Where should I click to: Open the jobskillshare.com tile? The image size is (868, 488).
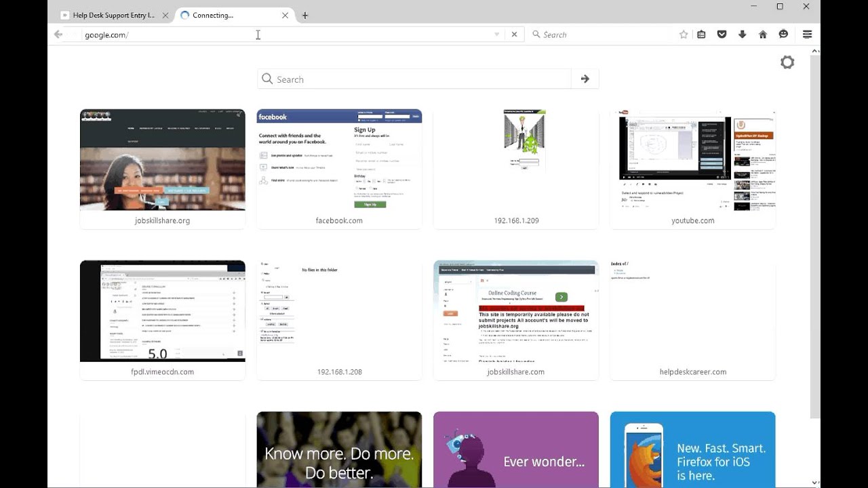[x=516, y=320]
